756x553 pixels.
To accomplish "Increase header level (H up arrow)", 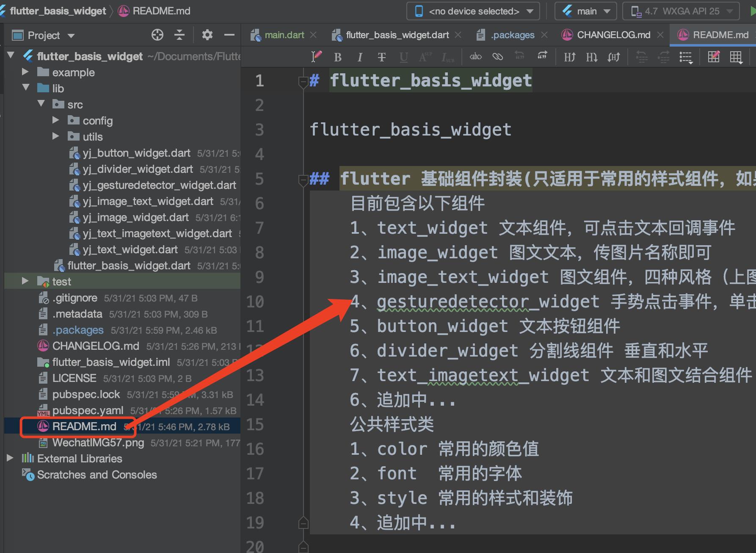I will point(570,57).
